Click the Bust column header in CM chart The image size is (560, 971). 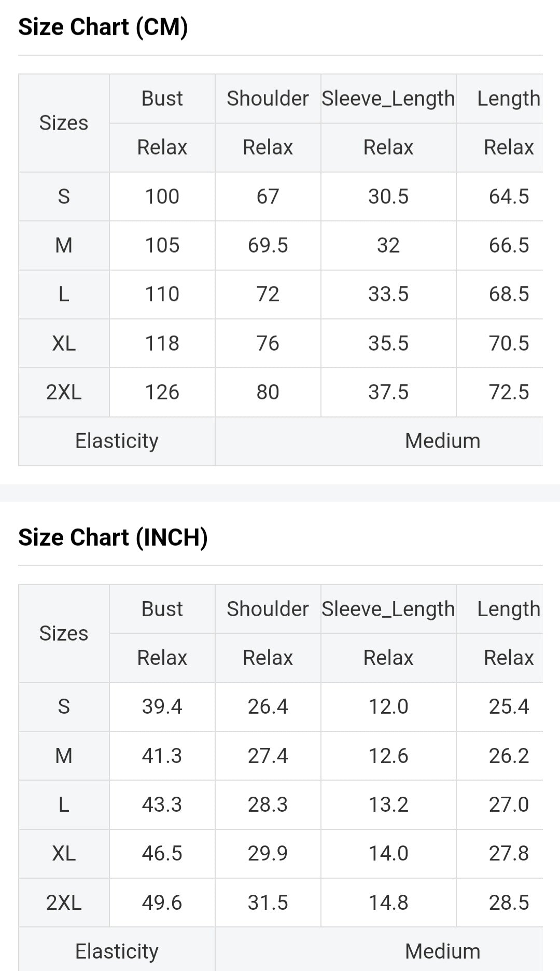(x=162, y=99)
